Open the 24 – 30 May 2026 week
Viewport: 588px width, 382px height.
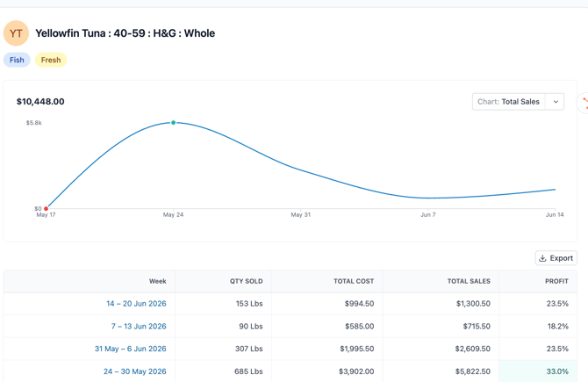click(x=134, y=371)
